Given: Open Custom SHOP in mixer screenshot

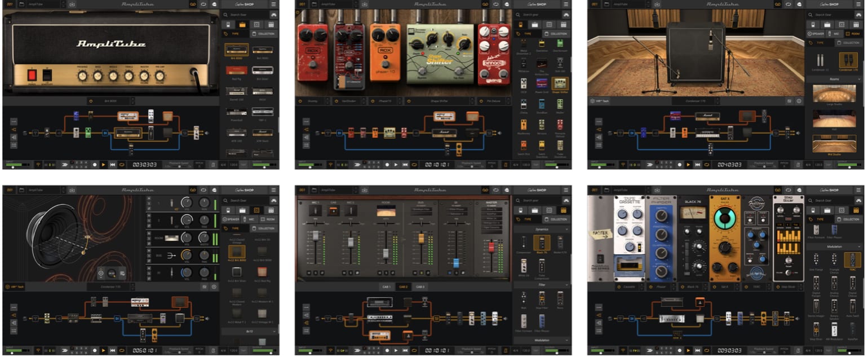Looking at the screenshot, I should tap(536, 189).
